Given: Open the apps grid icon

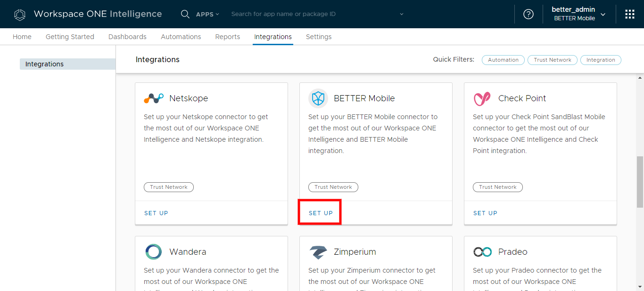Looking at the screenshot, I should tap(630, 14).
